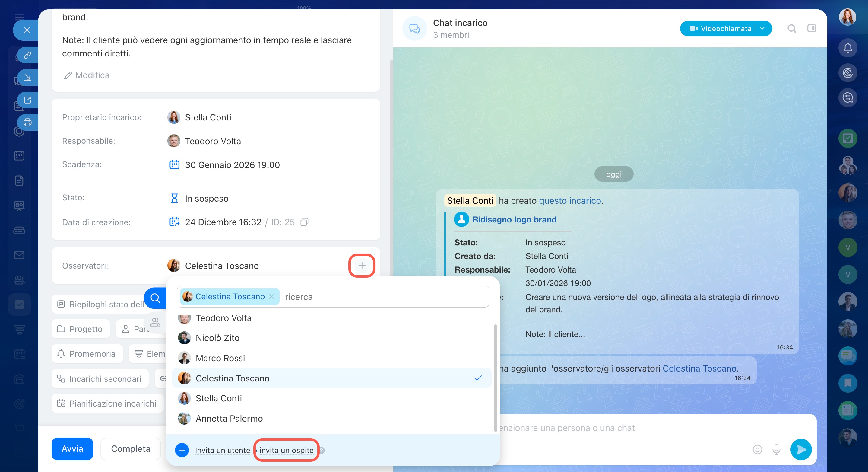Remove Celestina Toscano tag from search field
This screenshot has width=868, height=472.
coord(271,297)
